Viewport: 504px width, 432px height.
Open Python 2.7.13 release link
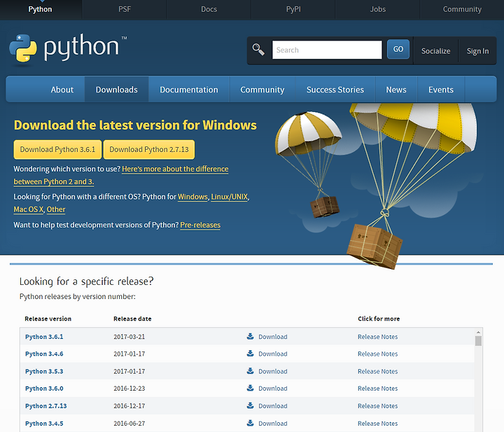tap(46, 405)
